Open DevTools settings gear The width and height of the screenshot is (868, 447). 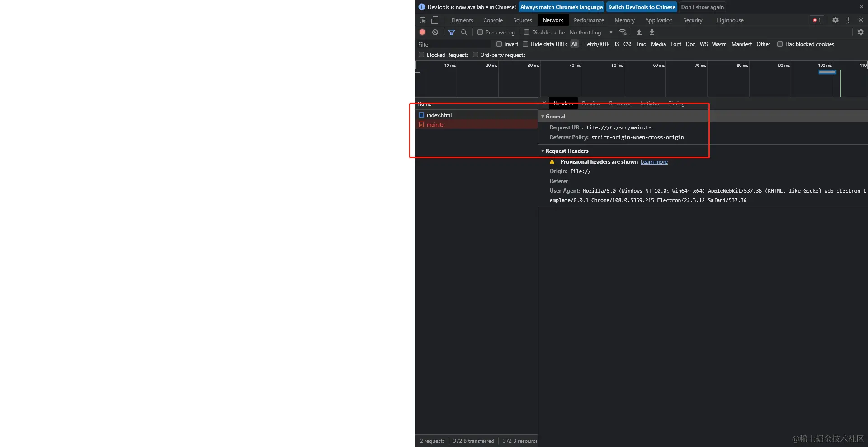[x=835, y=20]
